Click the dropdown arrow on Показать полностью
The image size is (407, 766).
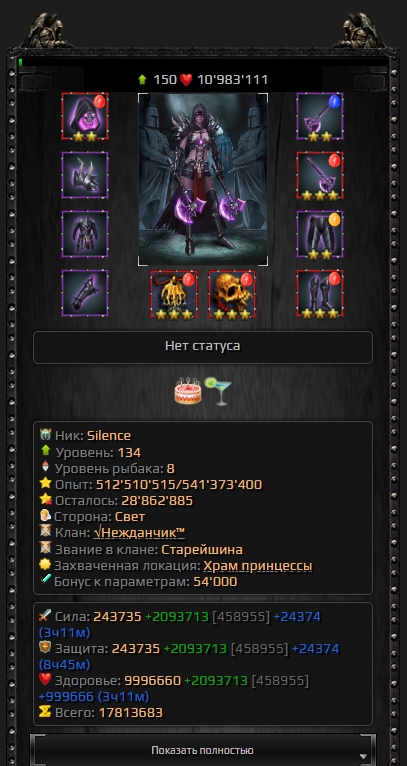click(363, 757)
